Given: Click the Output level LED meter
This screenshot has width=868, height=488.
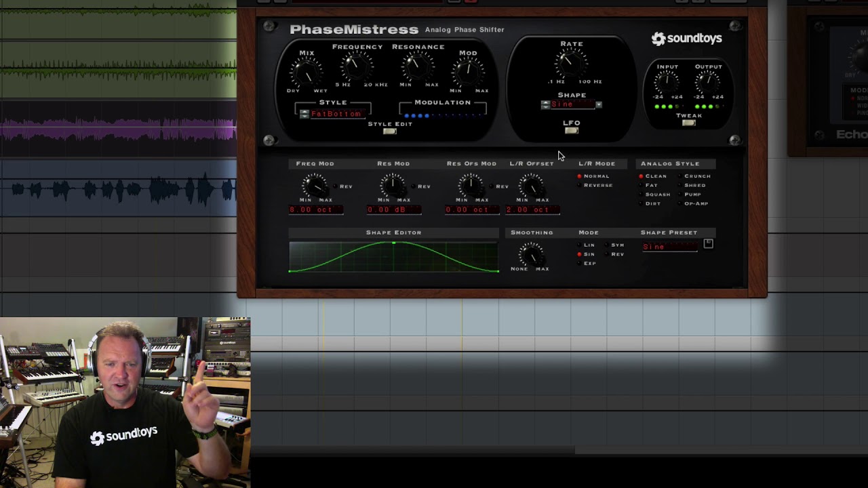Looking at the screenshot, I should pyautogui.click(x=708, y=106).
